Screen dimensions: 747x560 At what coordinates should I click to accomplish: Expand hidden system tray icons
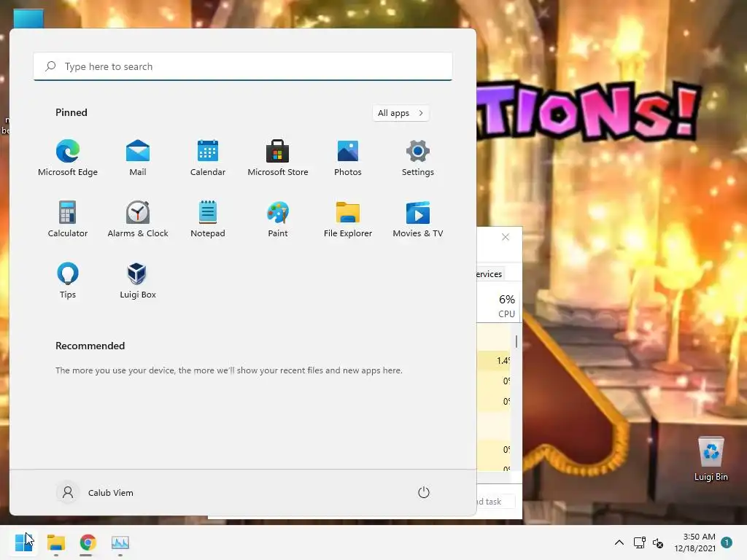point(619,542)
